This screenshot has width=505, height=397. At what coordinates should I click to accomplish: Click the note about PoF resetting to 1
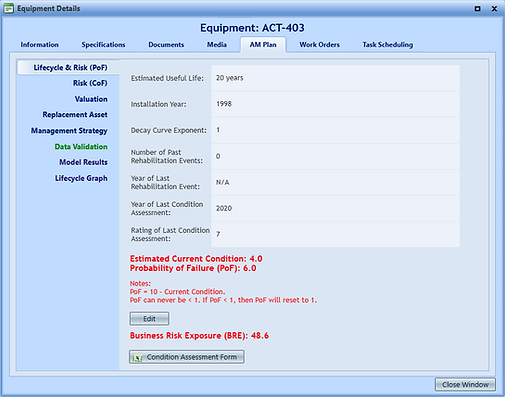[x=223, y=300]
